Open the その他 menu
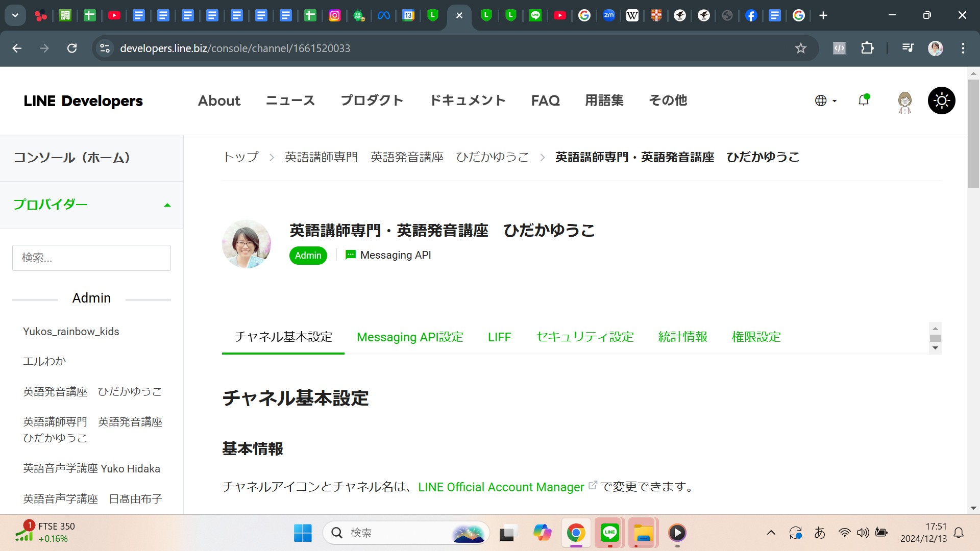 point(668,101)
